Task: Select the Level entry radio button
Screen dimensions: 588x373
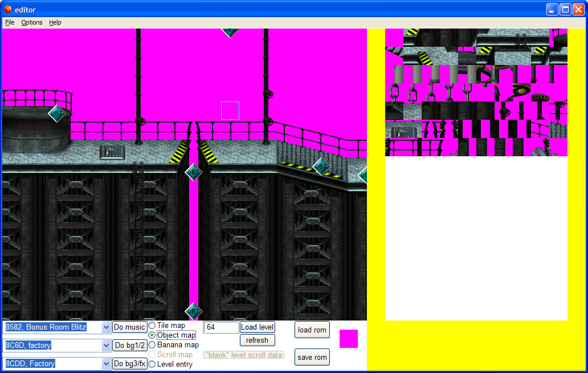Action: [152, 364]
